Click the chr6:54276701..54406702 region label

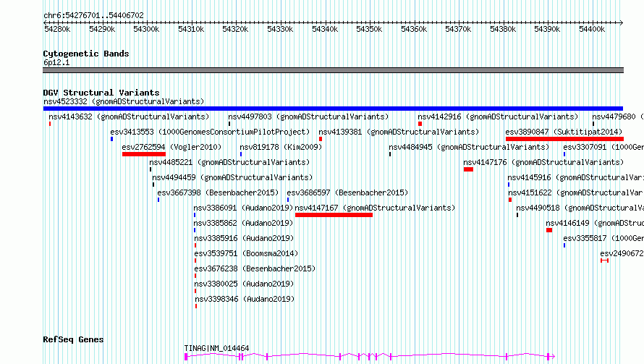coord(93,16)
